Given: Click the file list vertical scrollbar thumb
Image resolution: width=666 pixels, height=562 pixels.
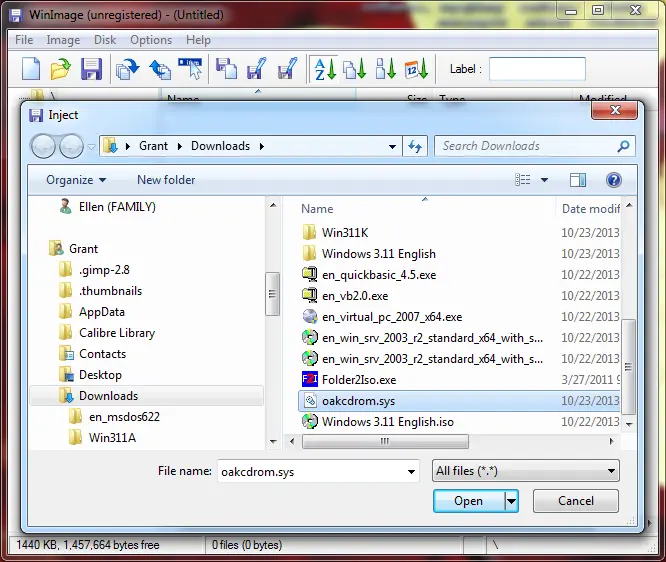Looking at the screenshot, I should tap(628, 367).
